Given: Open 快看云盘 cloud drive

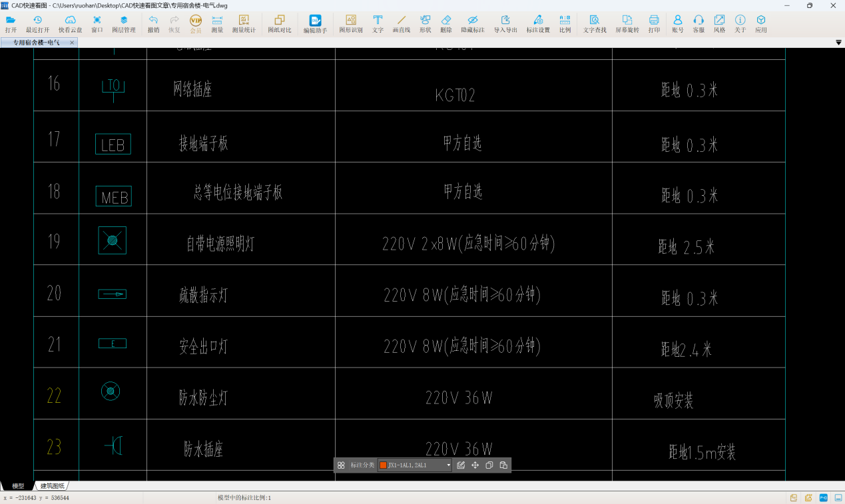Looking at the screenshot, I should point(71,24).
